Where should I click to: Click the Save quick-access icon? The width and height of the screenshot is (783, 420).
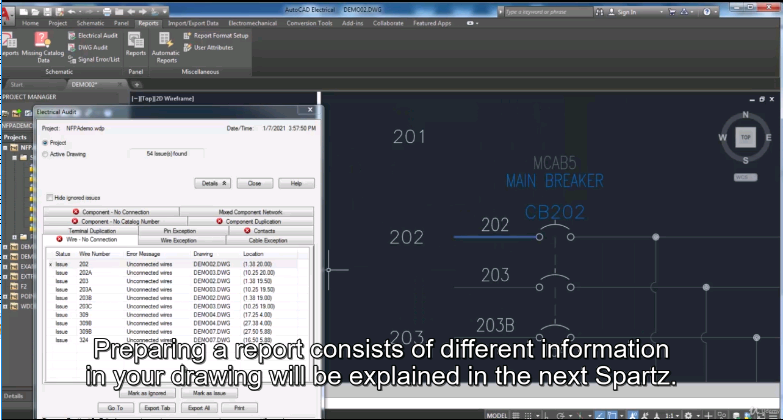point(47,11)
